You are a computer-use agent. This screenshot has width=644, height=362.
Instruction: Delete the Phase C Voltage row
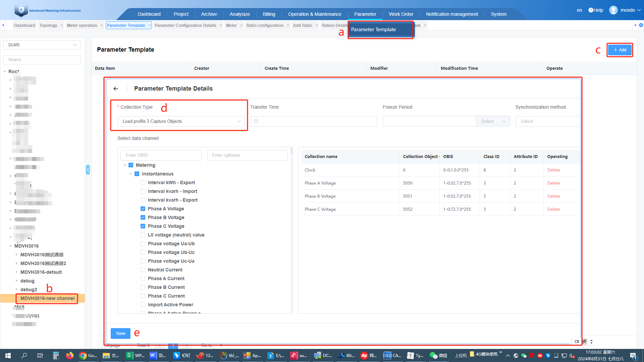(553, 209)
